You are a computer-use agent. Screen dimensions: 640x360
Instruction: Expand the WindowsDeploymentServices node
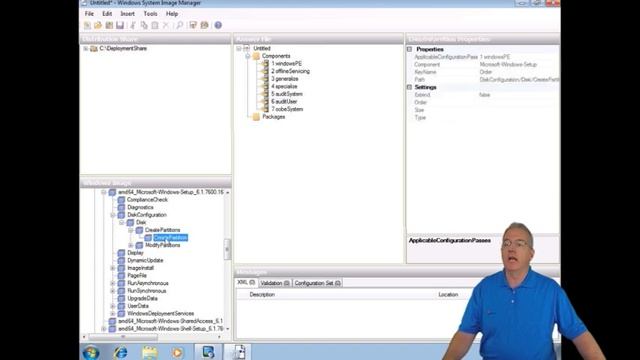pos(113,314)
